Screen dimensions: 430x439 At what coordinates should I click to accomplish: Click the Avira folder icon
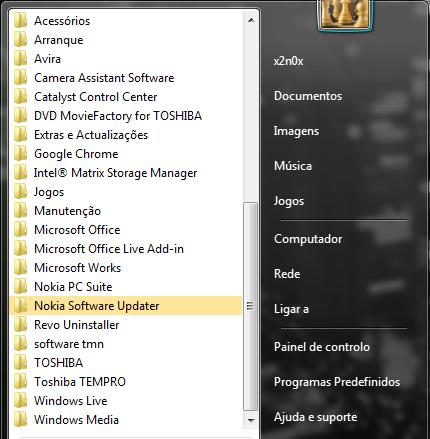click(20, 59)
